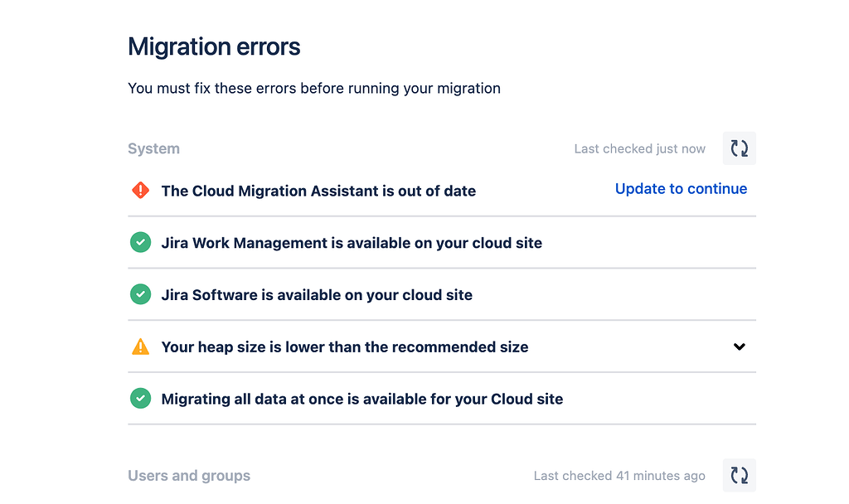Viewport: 849px width, 504px height.
Task: Select the Jira Software availability row
Action: click(317, 295)
